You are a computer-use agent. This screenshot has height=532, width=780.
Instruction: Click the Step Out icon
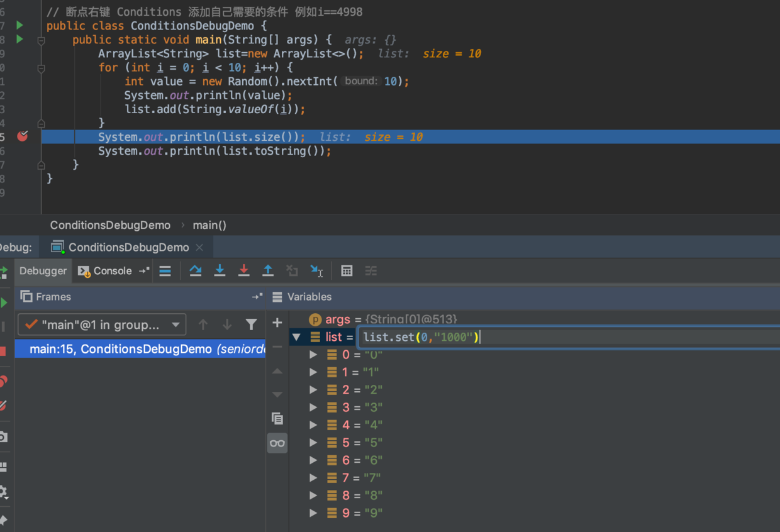268,270
